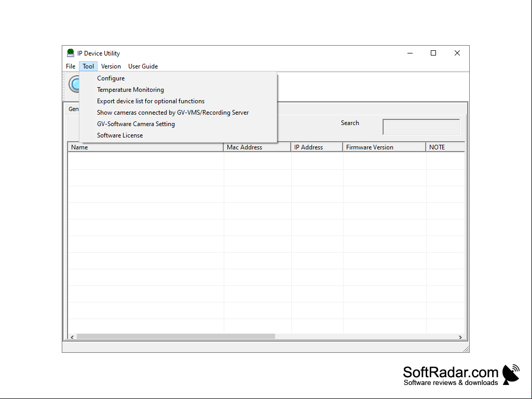
Task: Click the scrollbar right arrow
Action: click(x=460, y=337)
